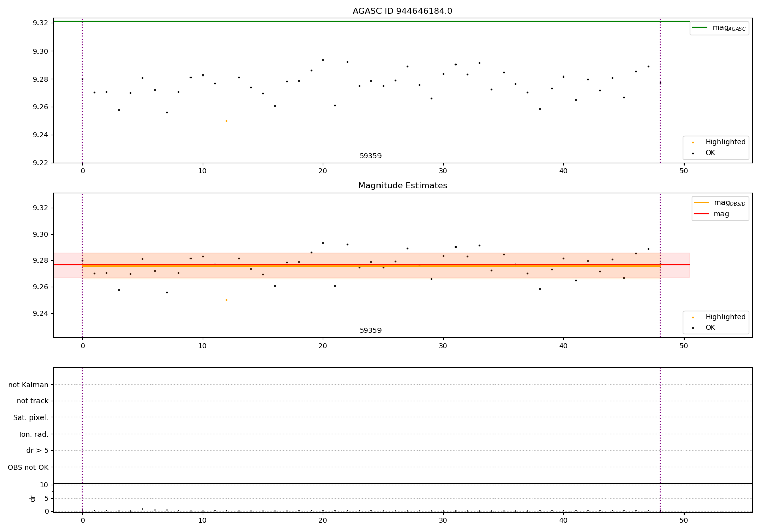Click 'OK' in Magnitude Estimates legend

pos(704,328)
